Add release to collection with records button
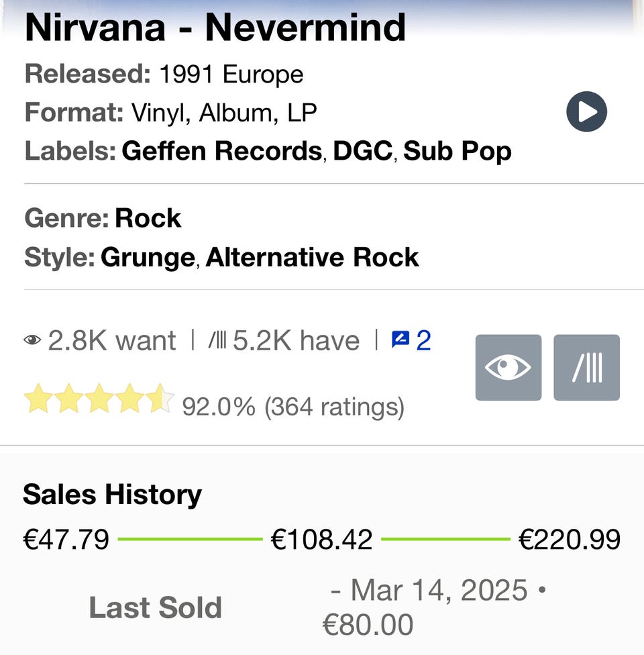The width and height of the screenshot is (644, 655). 586,368
